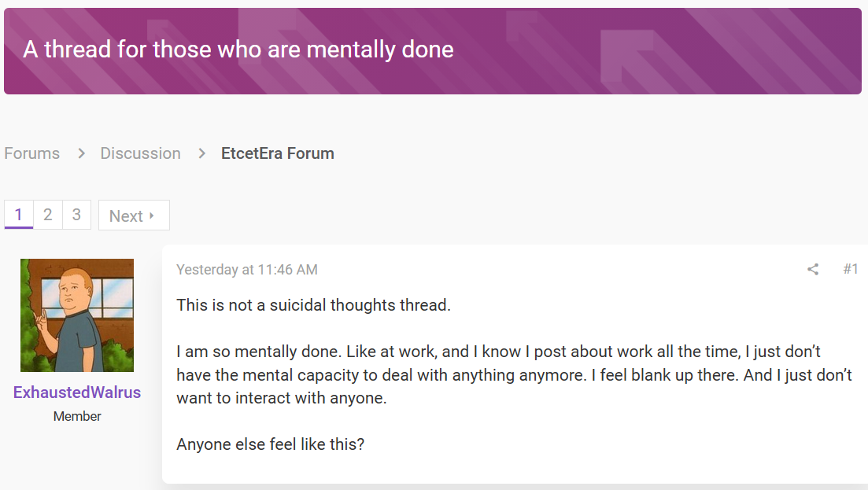This screenshot has width=868, height=490.
Task: Click chevron between Forums and Discussion
Action: [81, 153]
